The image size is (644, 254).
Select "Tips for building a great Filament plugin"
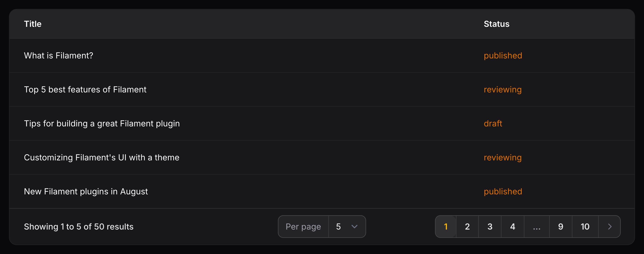[102, 123]
